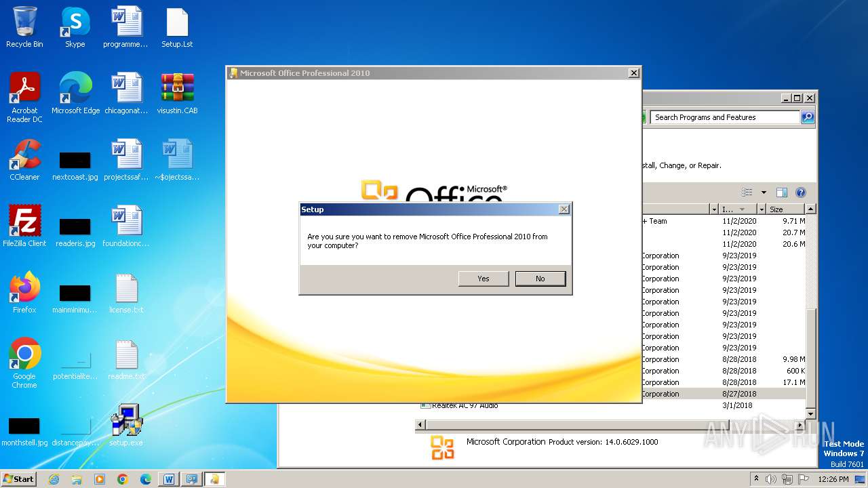Open Acrobat Reader DC shortcut

(24, 98)
